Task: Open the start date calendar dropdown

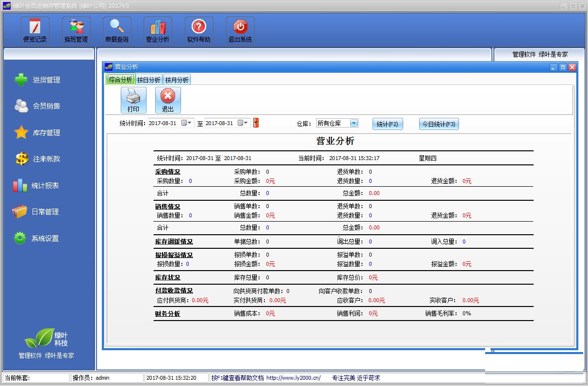Action: tap(187, 123)
